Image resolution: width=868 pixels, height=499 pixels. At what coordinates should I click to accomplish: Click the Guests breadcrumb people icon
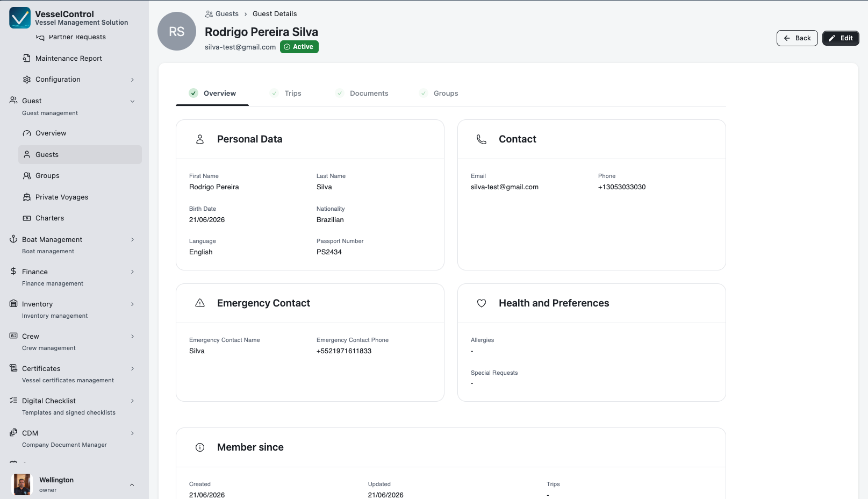click(x=209, y=14)
